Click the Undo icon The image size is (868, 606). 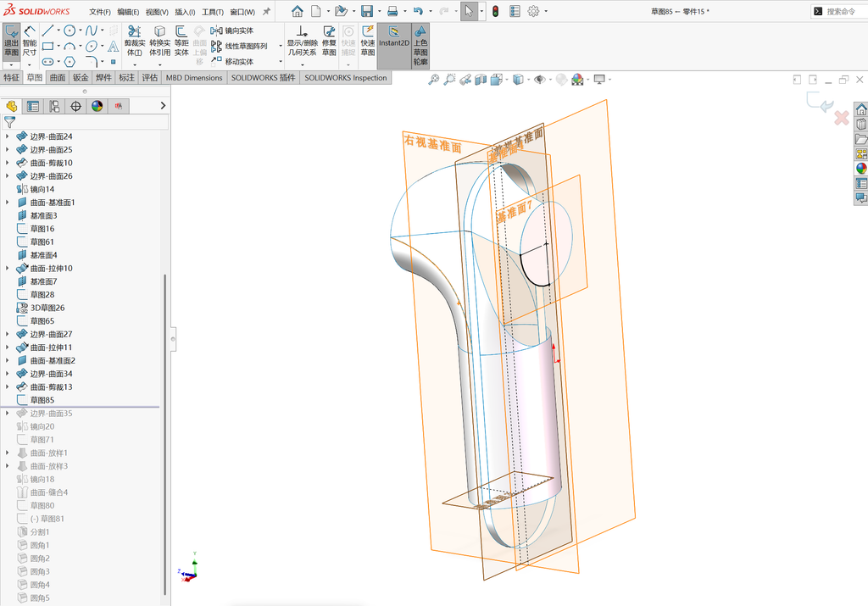click(419, 11)
